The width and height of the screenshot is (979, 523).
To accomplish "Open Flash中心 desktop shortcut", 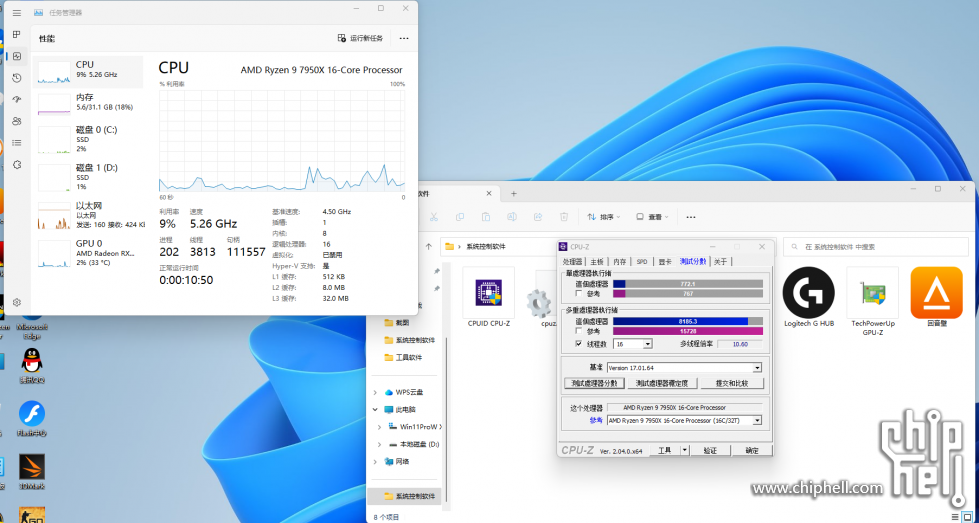I will pos(31,419).
